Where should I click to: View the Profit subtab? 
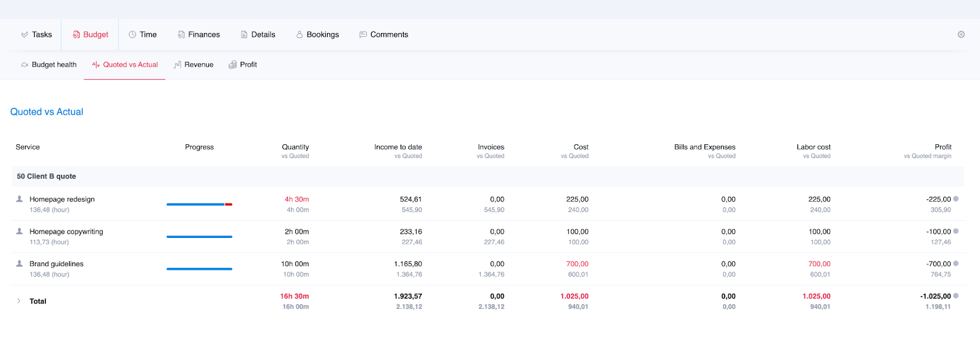(x=243, y=64)
